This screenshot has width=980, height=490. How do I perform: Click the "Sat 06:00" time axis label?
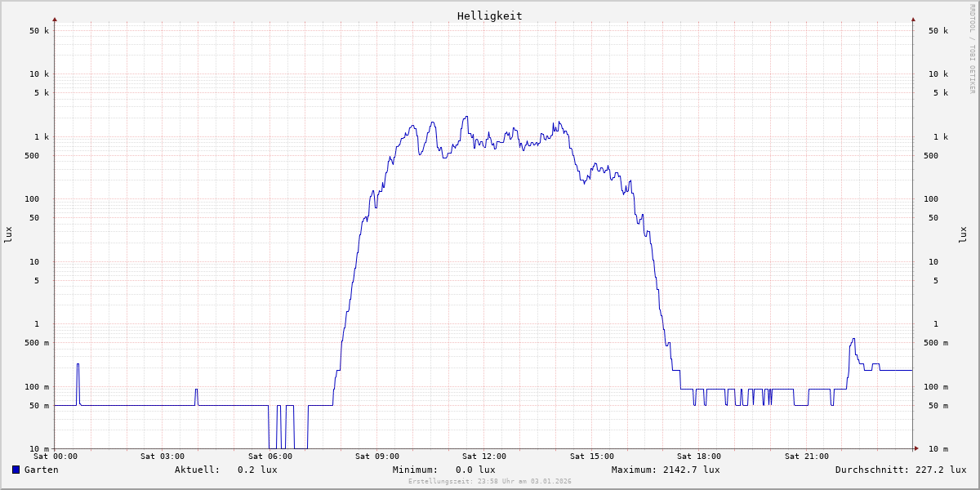pos(270,457)
